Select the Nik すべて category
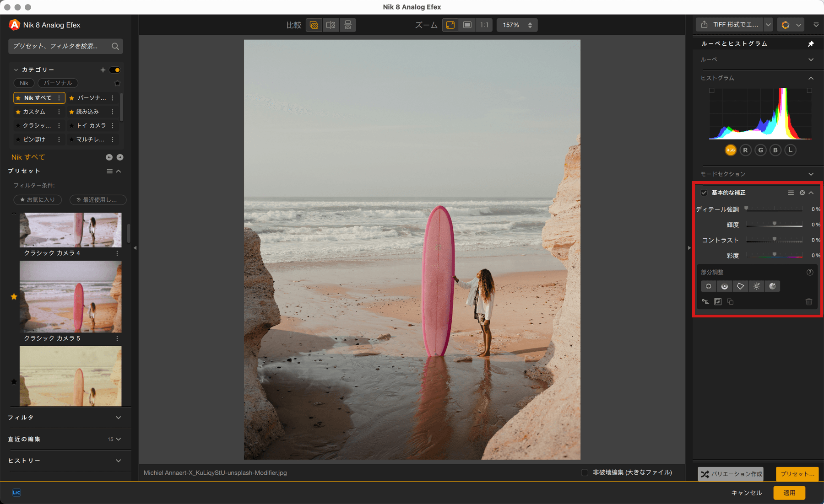 pyautogui.click(x=39, y=98)
